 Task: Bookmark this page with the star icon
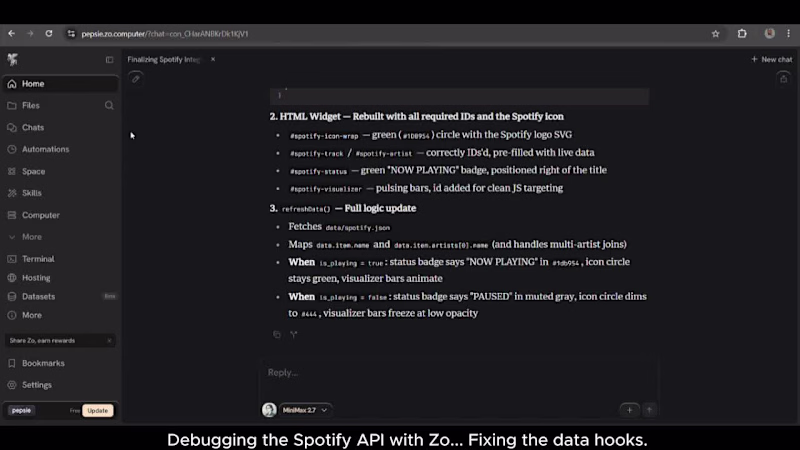pyautogui.click(x=715, y=34)
